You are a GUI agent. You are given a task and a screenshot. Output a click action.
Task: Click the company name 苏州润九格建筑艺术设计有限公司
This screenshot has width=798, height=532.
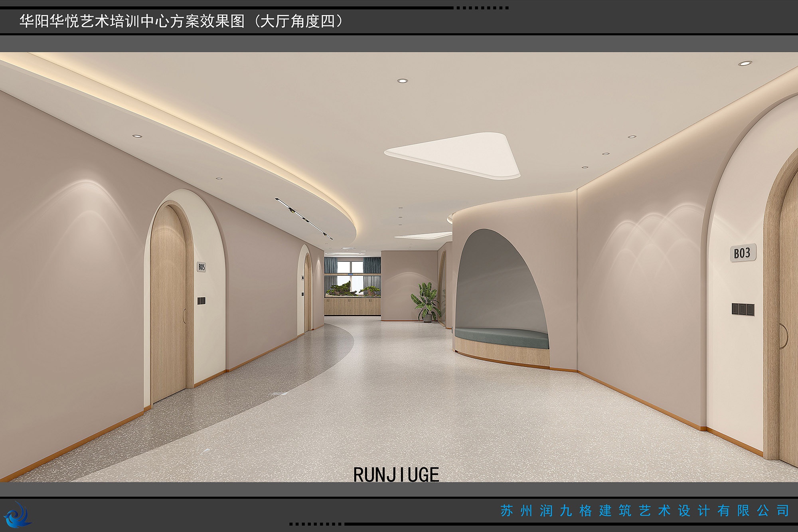click(645, 510)
